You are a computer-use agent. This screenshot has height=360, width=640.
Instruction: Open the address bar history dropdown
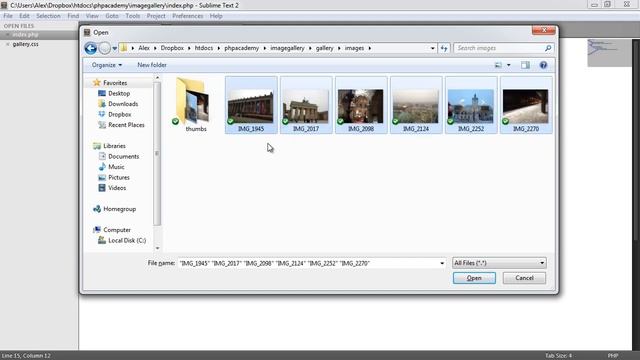pyautogui.click(x=432, y=48)
